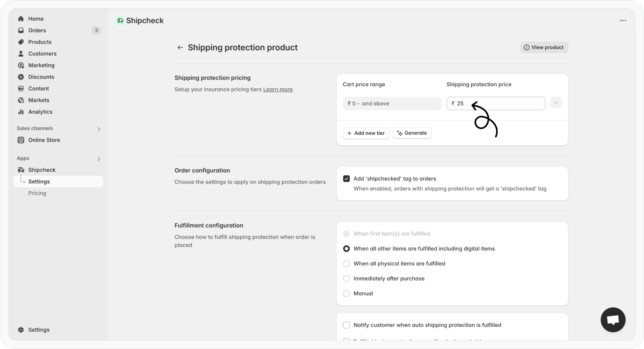Viewport: 644px width, 349px height.
Task: Click the Home house icon in sidebar
Action: 21,19
